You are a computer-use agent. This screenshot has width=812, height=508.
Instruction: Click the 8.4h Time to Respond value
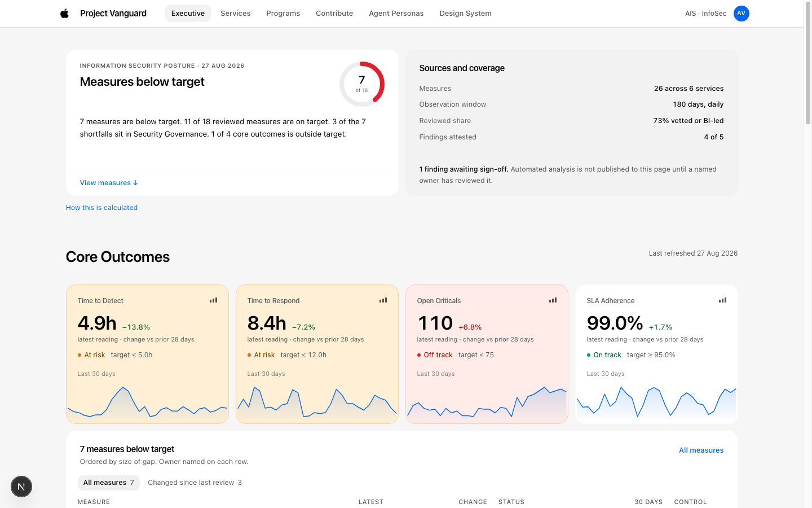click(x=267, y=323)
